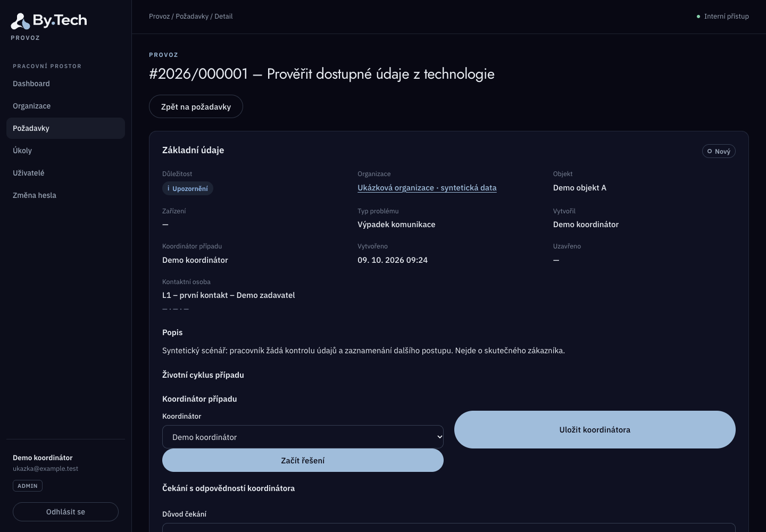
Task: Click the Interní přístup status indicator
Action: [722, 16]
